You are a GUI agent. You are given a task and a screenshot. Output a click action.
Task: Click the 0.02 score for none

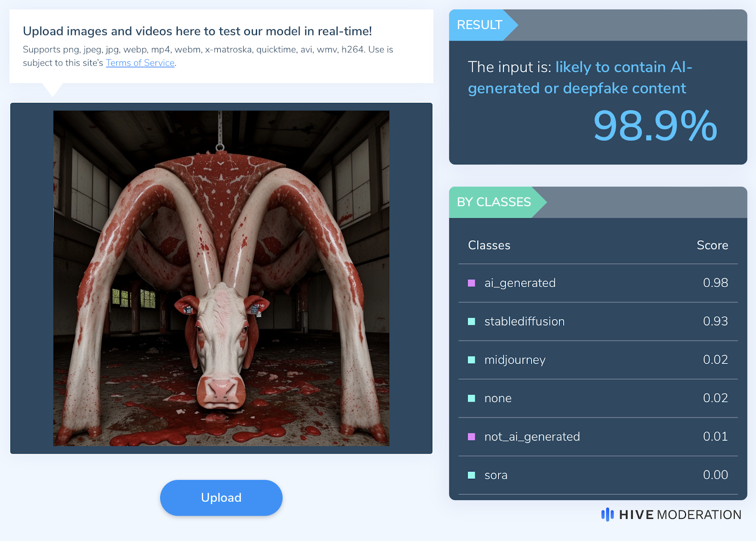(x=715, y=398)
